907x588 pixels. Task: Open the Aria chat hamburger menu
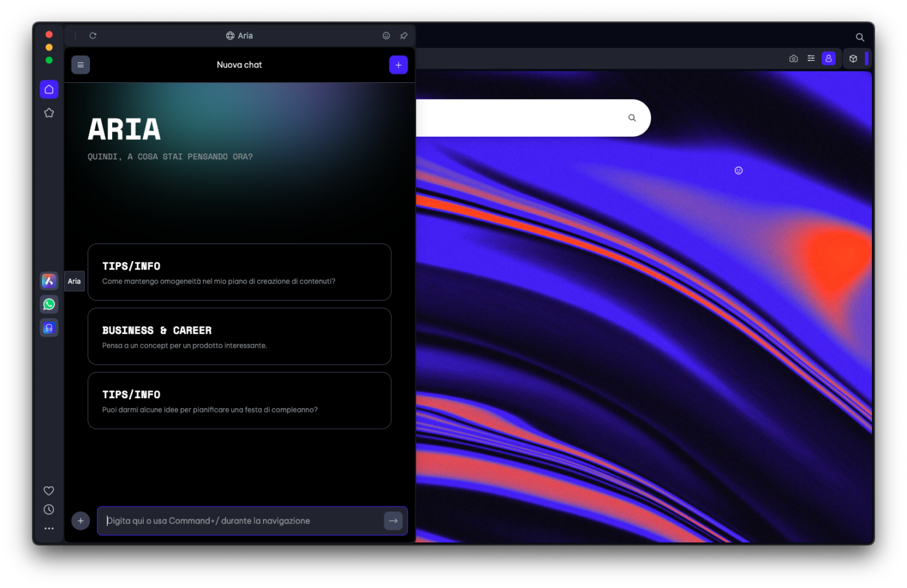pyautogui.click(x=80, y=65)
